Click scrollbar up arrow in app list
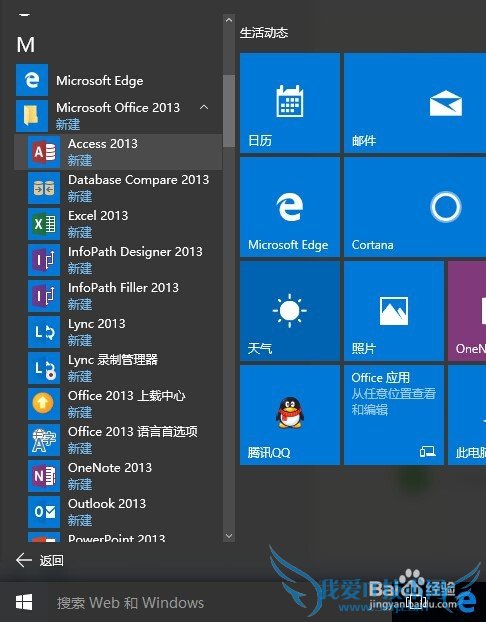486x622 pixels. 229,20
